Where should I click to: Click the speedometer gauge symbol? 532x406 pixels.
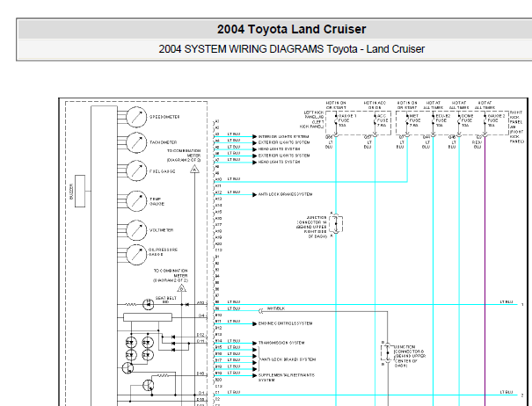[136, 117]
